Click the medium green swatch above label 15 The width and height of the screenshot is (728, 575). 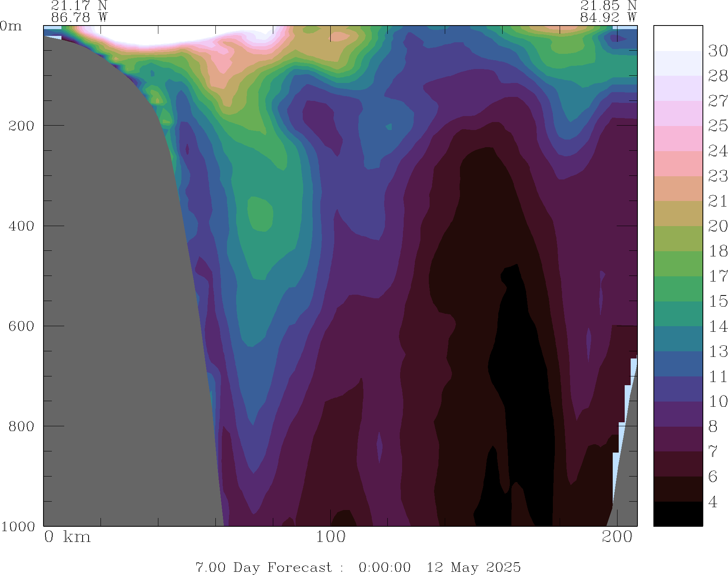678,289
